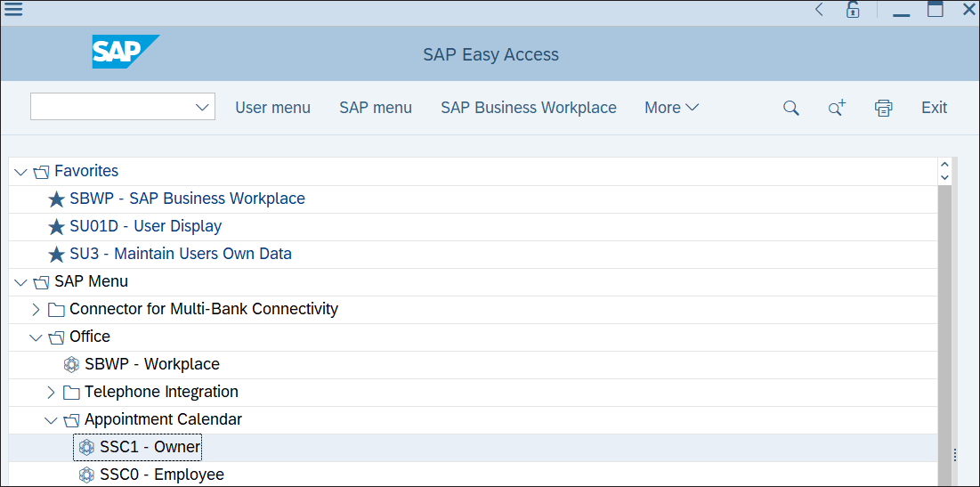980x487 pixels.
Task: Select Appointment Calendar label
Action: click(x=163, y=418)
